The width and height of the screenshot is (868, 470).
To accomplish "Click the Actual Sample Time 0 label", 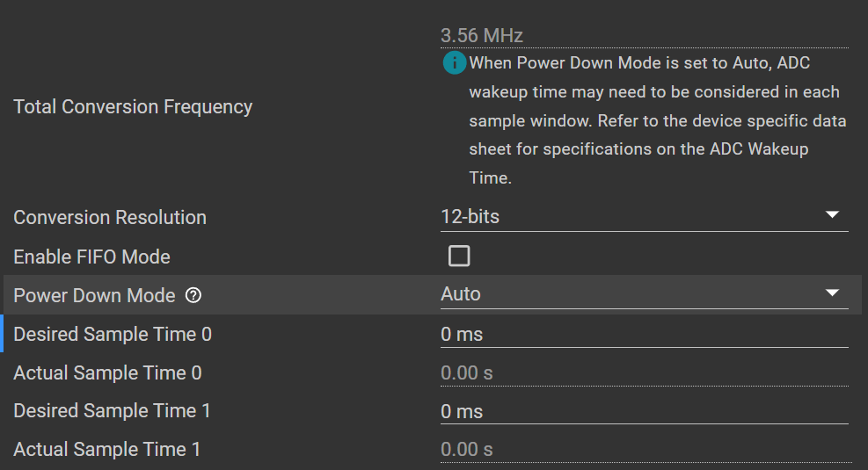I will 107,373.
